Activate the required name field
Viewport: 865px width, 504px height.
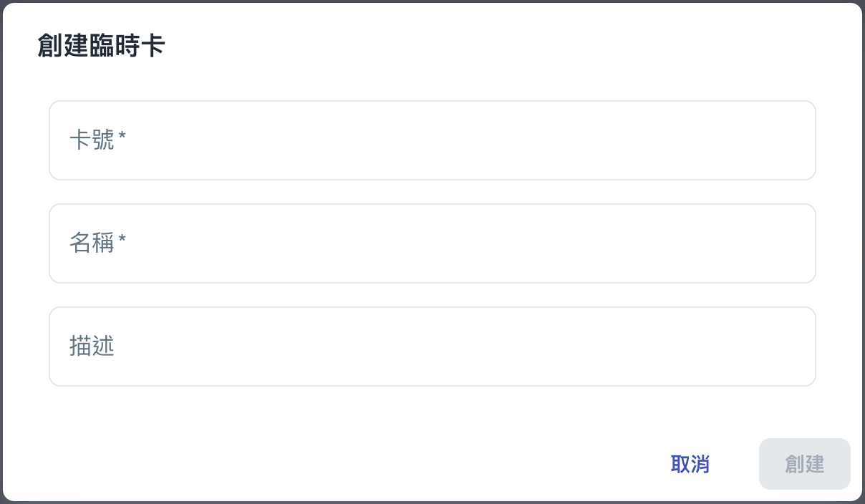(x=432, y=243)
